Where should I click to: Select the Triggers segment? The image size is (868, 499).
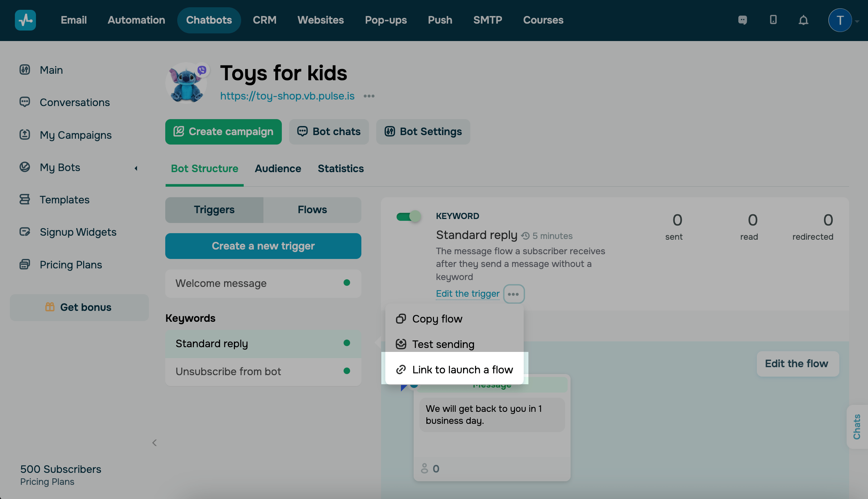[214, 210]
